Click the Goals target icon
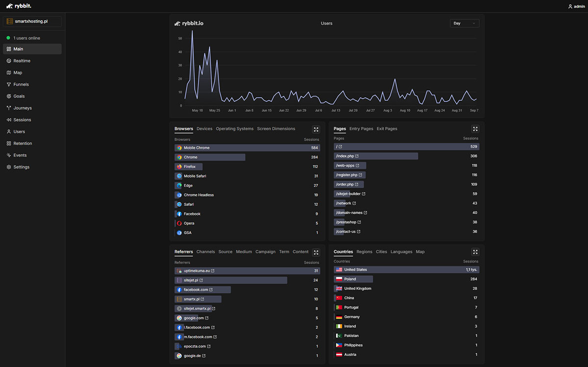This screenshot has width=588, height=367. tap(9, 96)
